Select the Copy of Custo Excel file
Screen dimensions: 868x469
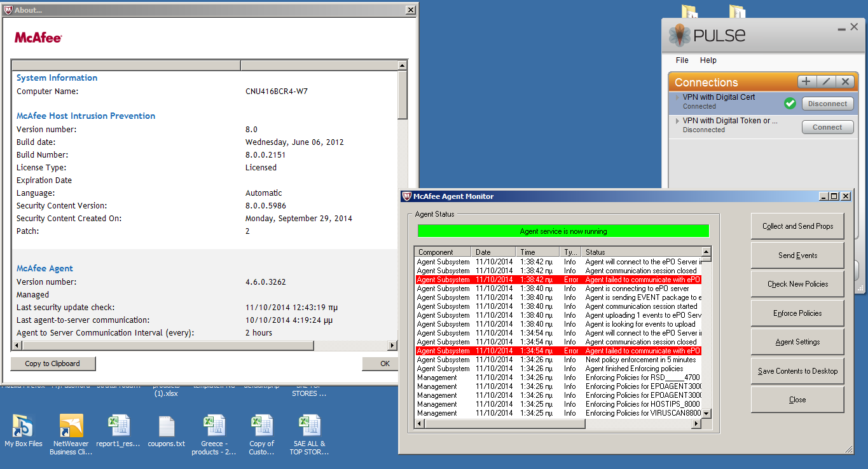coord(261,435)
